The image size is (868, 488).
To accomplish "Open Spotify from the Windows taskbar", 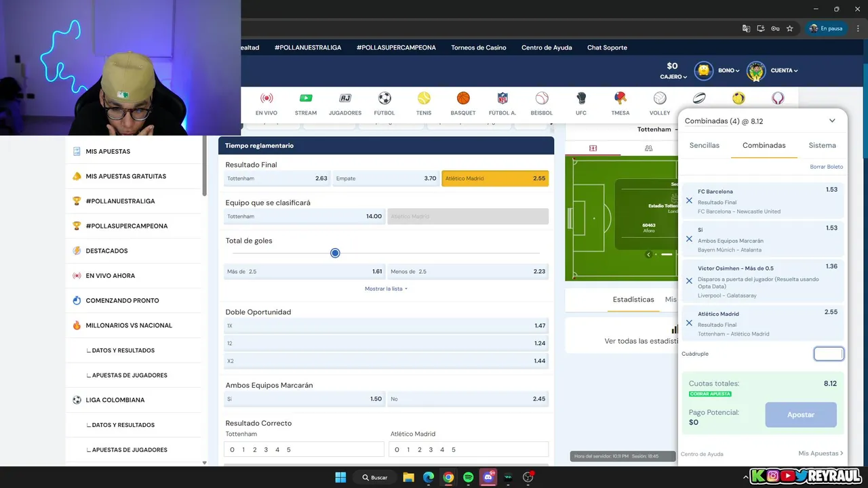I will tap(468, 477).
